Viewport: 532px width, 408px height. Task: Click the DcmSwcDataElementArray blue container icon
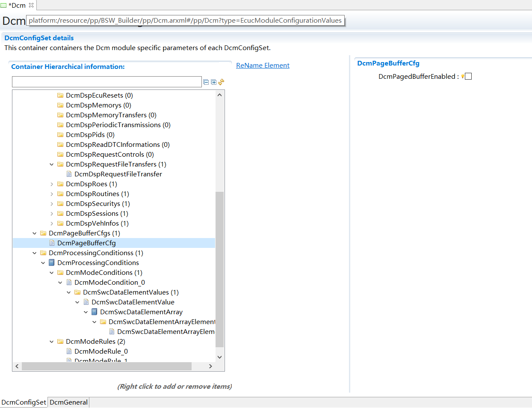tap(95, 312)
